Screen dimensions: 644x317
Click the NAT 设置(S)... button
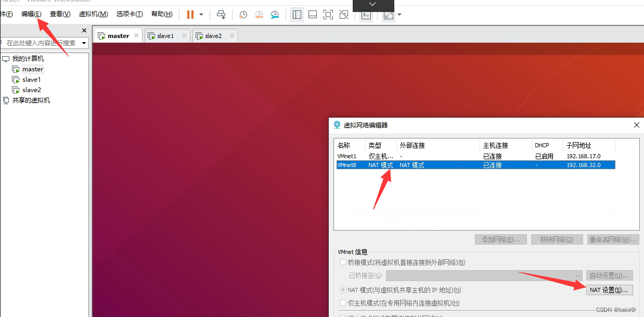point(610,290)
